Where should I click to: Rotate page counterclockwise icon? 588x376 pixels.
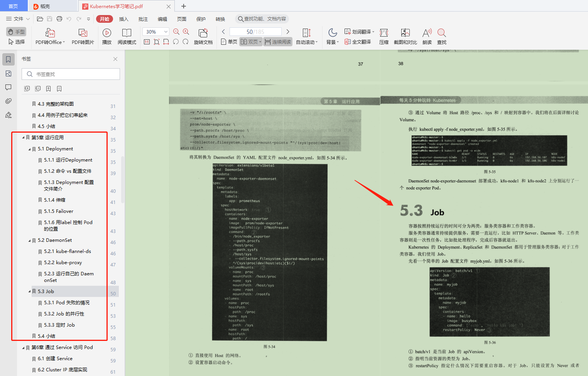[176, 42]
